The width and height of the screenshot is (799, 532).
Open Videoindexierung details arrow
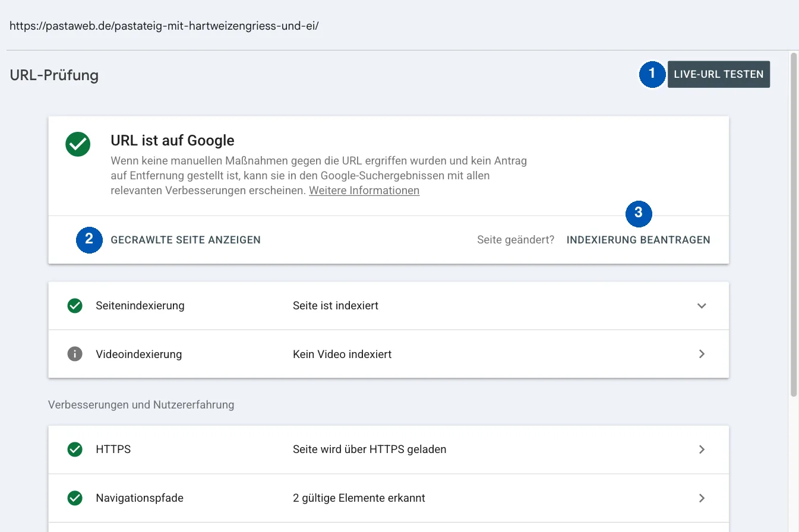pos(702,354)
